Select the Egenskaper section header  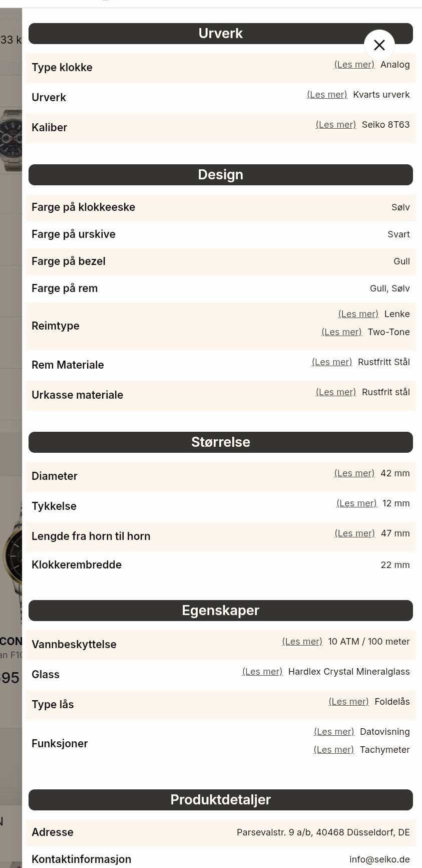click(x=220, y=611)
